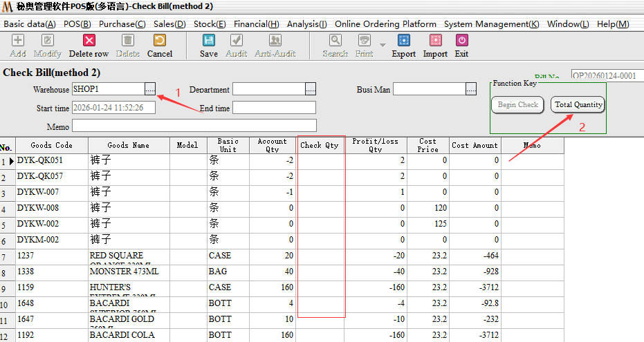Open the Stock menu
Viewport: 644px width, 342px height.
click(x=209, y=23)
